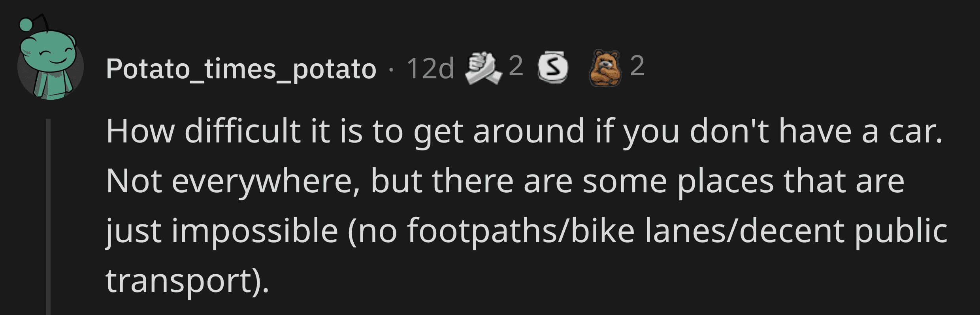The height and width of the screenshot is (315, 980).
Task: Click the word "public" in the comment
Action: tap(901, 232)
